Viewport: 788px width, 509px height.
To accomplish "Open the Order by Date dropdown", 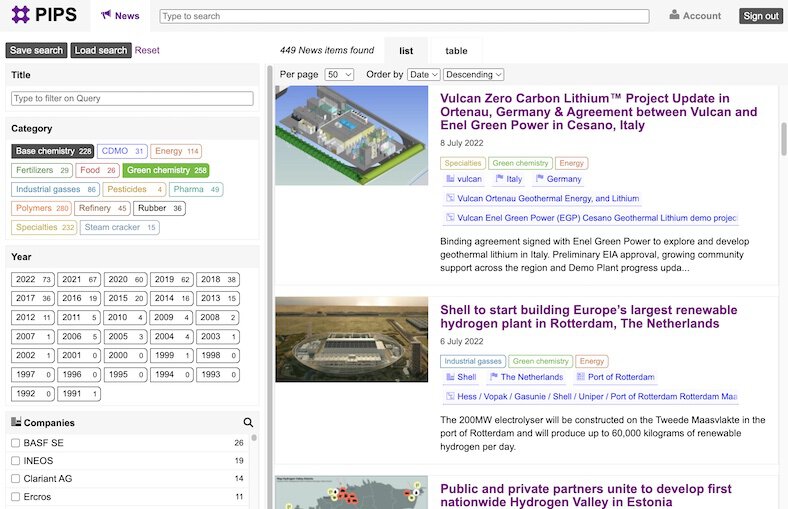I will pos(424,74).
